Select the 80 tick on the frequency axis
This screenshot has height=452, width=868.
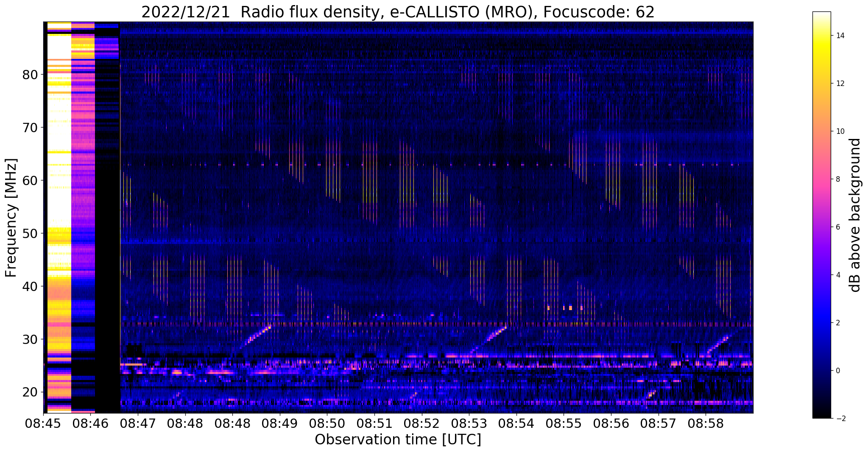(30, 75)
